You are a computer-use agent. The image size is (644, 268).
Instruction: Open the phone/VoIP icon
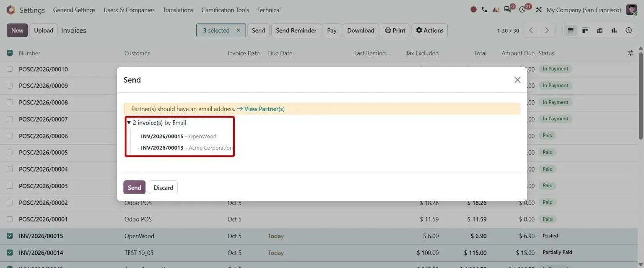484,10
